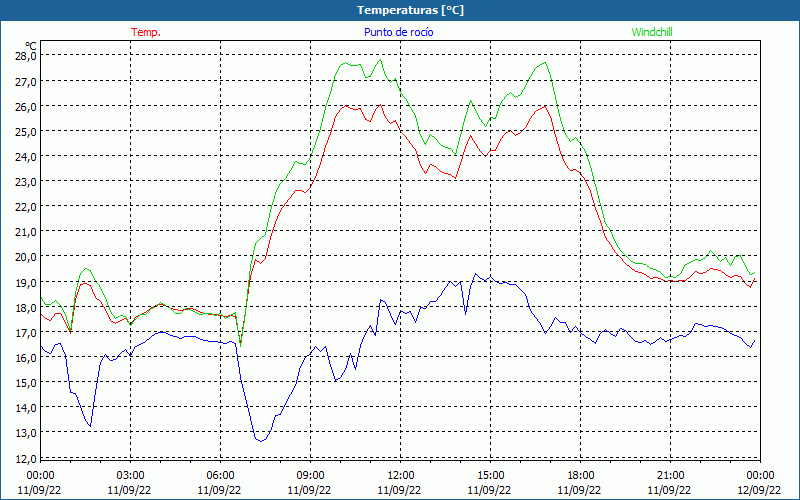Click the 25,0 y-axis value
The width and height of the screenshot is (800, 500).
[25, 132]
